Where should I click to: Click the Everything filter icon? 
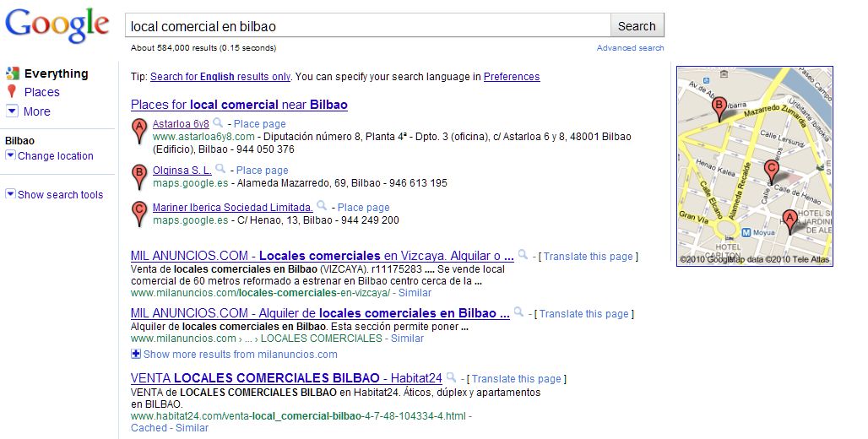tap(12, 73)
